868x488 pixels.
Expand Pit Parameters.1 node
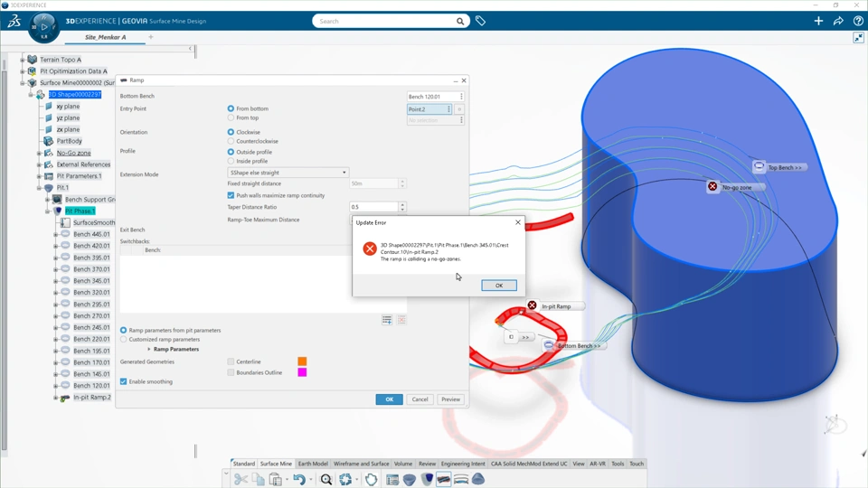coord(39,176)
